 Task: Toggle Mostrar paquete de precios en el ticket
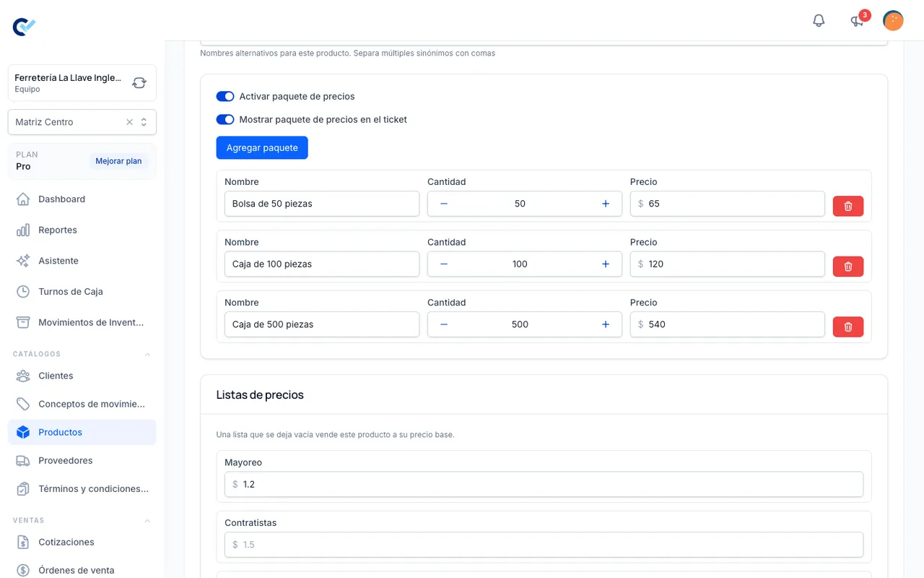click(x=225, y=119)
